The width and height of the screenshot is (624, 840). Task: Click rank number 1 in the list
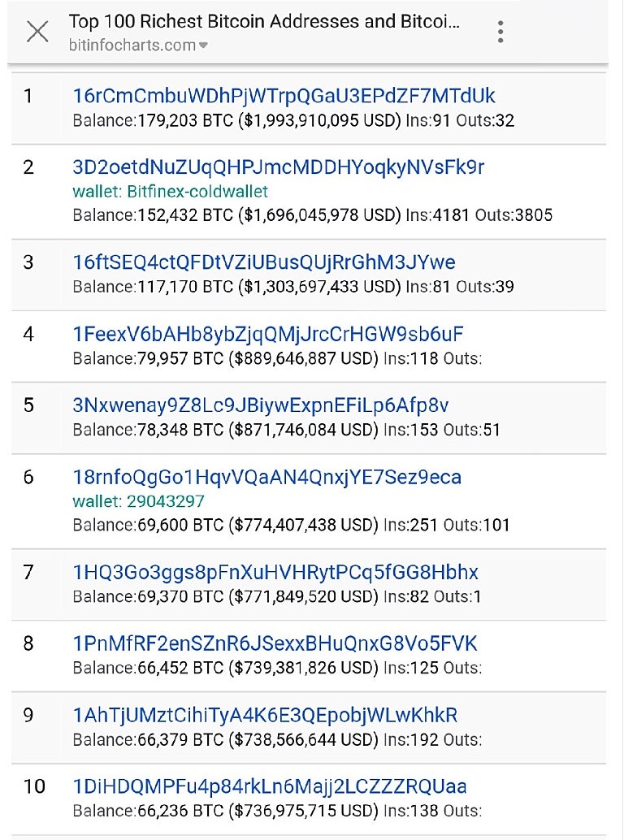[28, 97]
